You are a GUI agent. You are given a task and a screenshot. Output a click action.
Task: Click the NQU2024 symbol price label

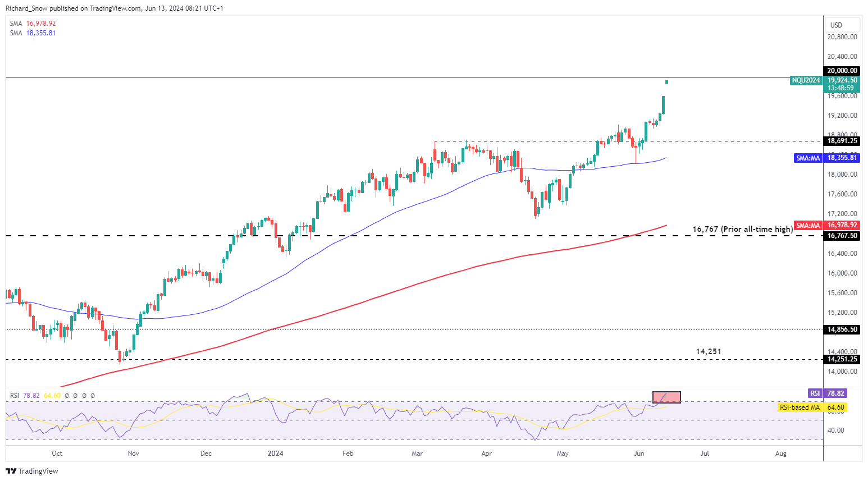(x=806, y=80)
